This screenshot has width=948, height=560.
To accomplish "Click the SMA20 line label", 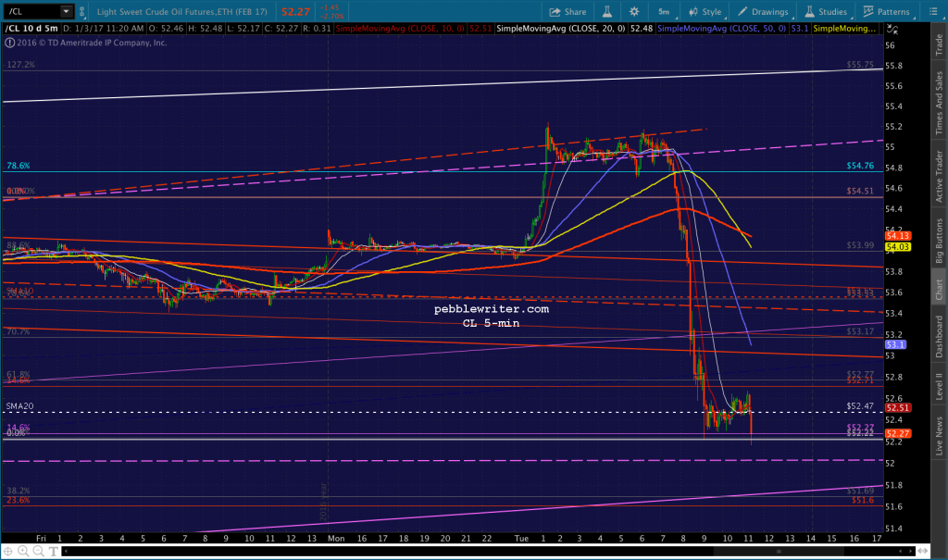I will 20,406.
